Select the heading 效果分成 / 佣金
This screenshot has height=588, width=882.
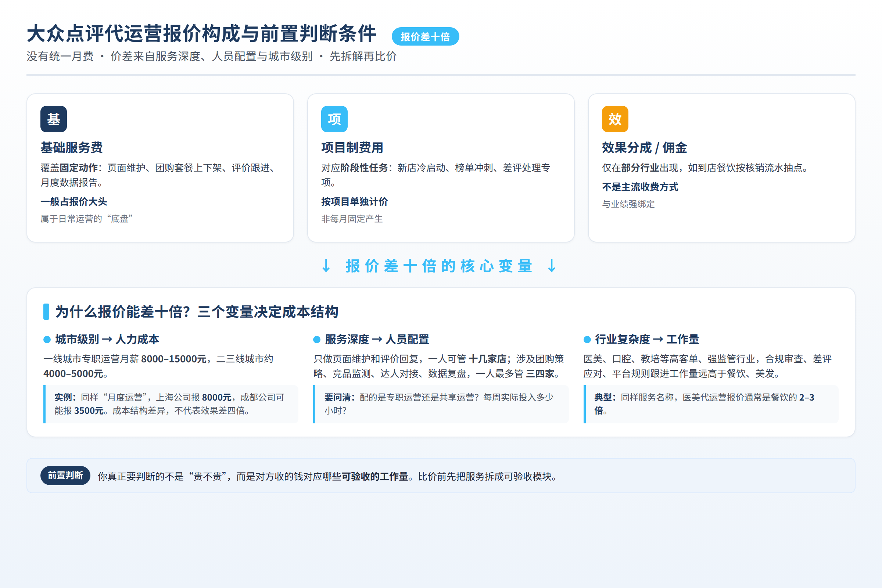coord(644,148)
